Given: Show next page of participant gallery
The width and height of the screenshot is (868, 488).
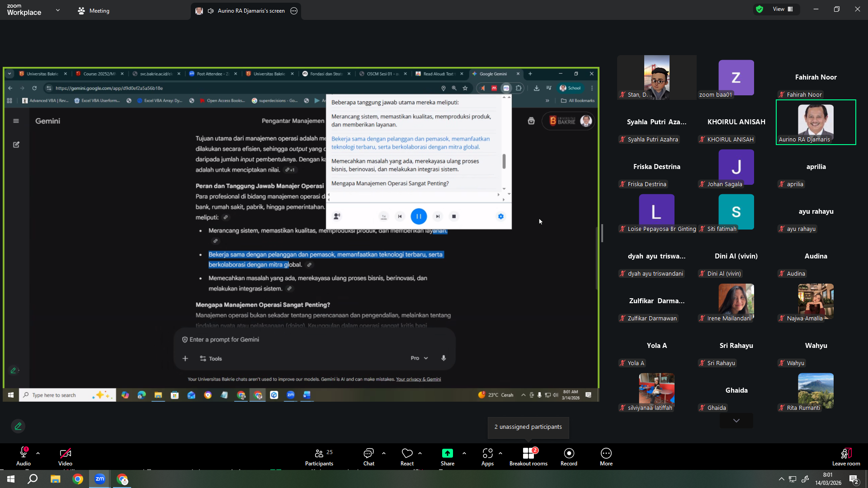Looking at the screenshot, I should pyautogui.click(x=736, y=421).
